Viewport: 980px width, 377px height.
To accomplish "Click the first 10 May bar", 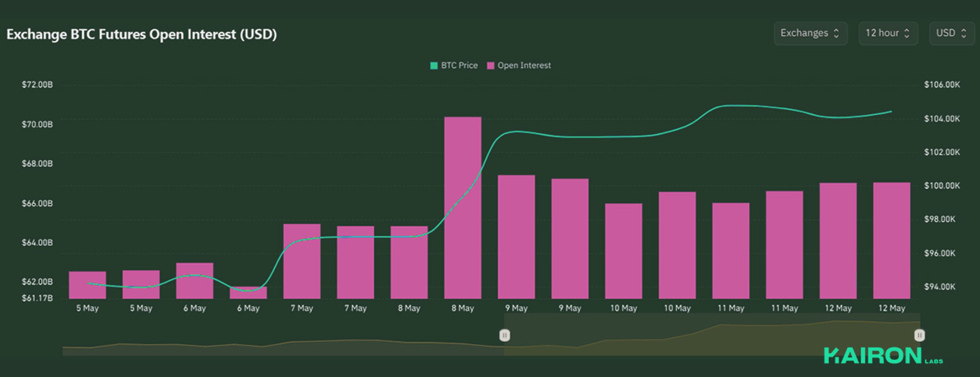I will [x=623, y=251].
